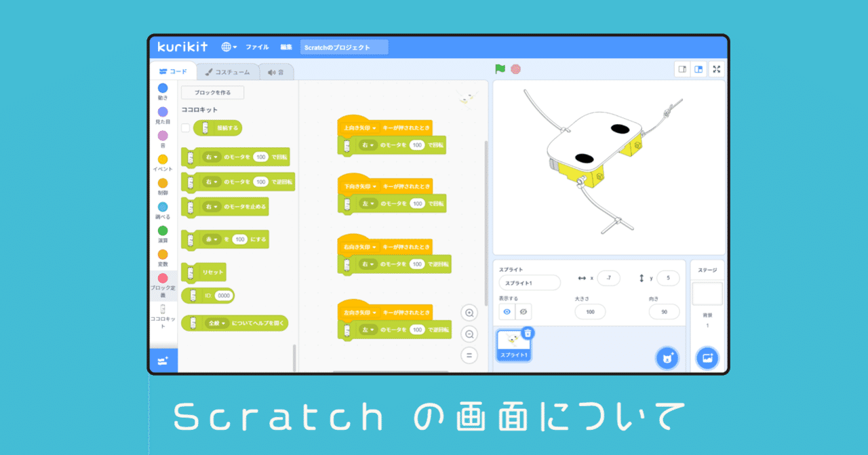Image resolution: width=868 pixels, height=455 pixels.
Task: Show the sprite with the eye button
Action: click(x=507, y=311)
